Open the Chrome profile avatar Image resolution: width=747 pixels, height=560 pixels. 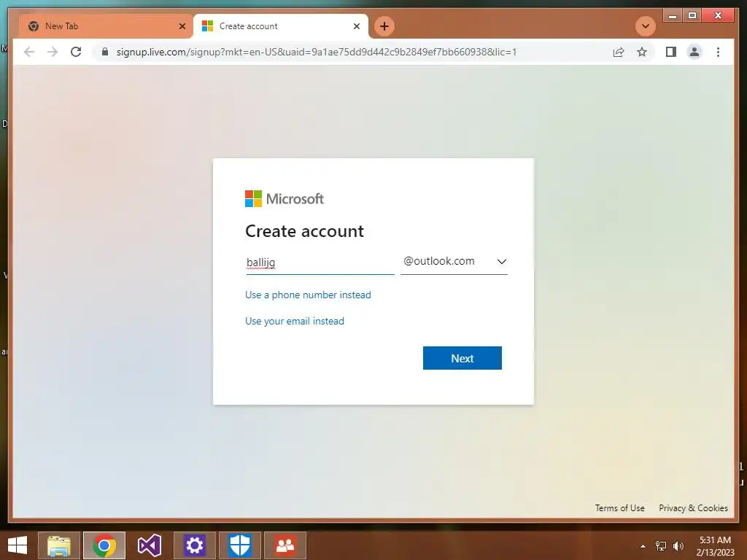pos(694,52)
